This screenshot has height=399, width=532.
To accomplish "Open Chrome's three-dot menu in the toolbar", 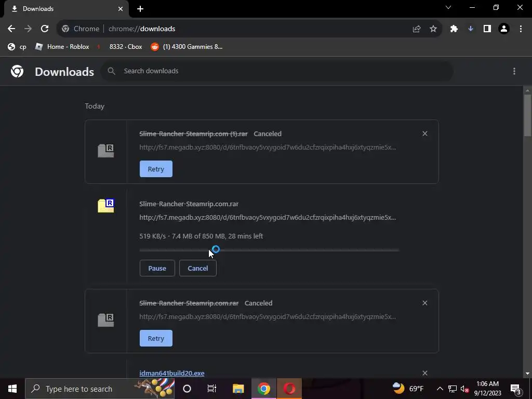I will tap(521, 29).
